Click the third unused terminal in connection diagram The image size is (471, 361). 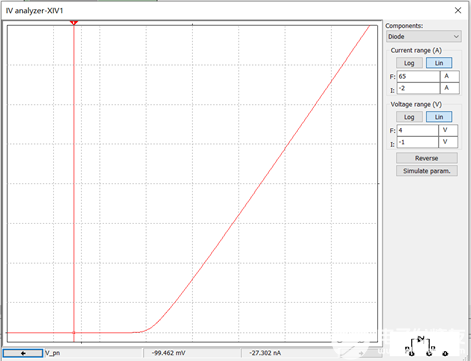(x=445, y=353)
